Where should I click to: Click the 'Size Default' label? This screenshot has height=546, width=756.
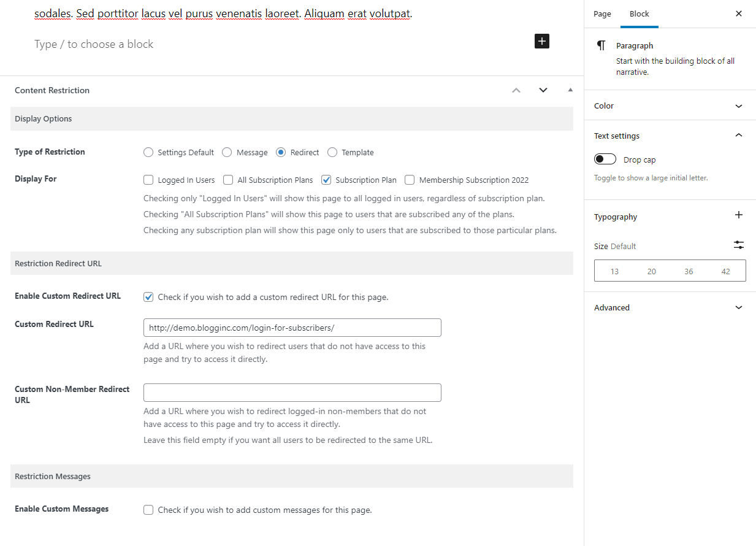(615, 246)
